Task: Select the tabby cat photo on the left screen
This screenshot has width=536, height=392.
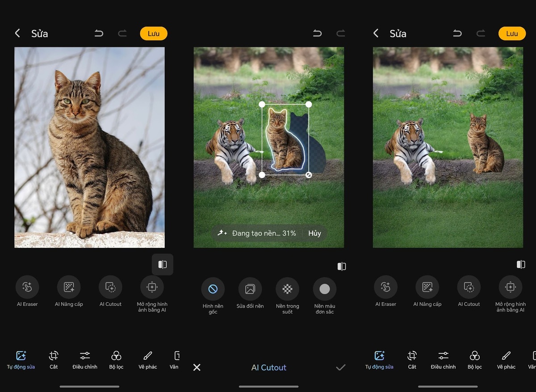Action: pos(89,147)
